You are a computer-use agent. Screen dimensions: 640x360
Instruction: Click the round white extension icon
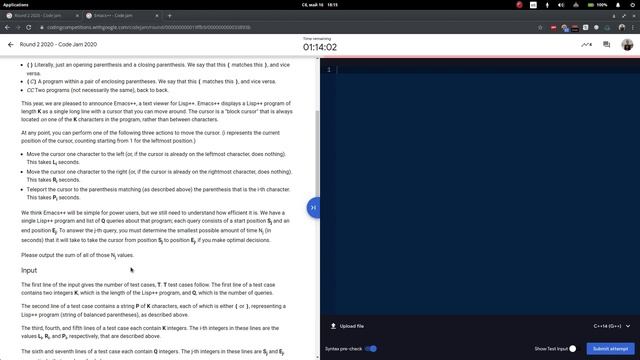596,27
